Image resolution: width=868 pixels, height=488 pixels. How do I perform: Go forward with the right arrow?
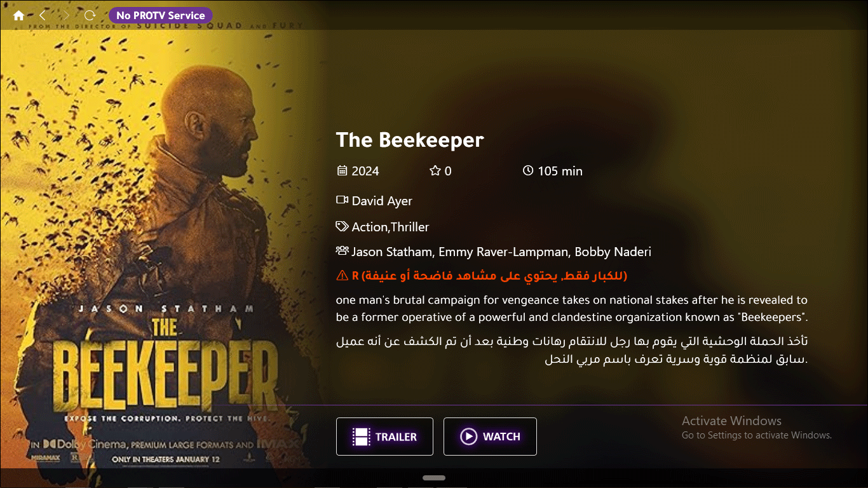(66, 15)
